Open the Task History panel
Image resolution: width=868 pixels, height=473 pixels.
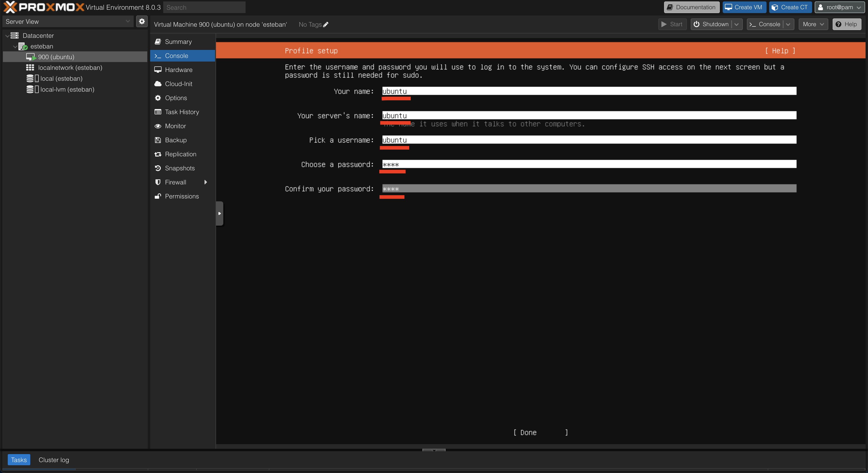pos(182,112)
